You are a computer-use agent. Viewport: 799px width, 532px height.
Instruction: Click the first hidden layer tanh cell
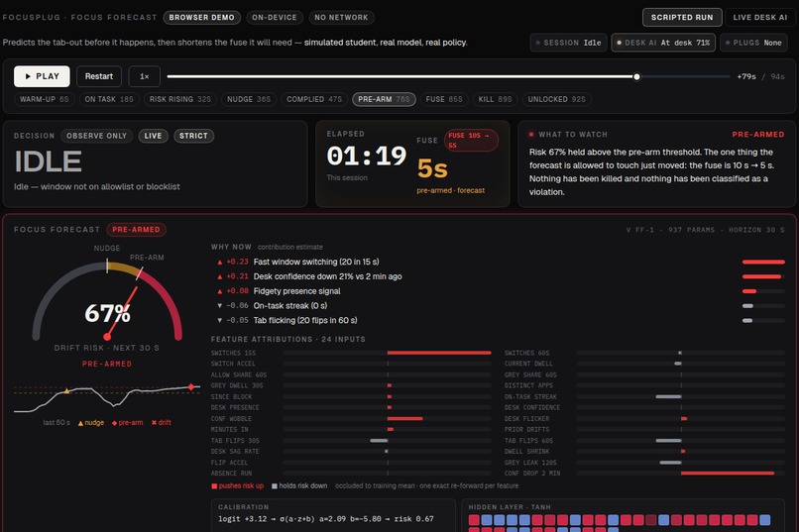tap(474, 520)
